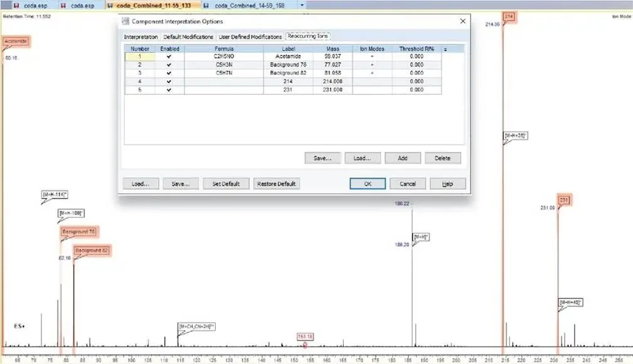Toggle Enabled checkbox for the 231.000 mass row
633x364 pixels.
[169, 90]
